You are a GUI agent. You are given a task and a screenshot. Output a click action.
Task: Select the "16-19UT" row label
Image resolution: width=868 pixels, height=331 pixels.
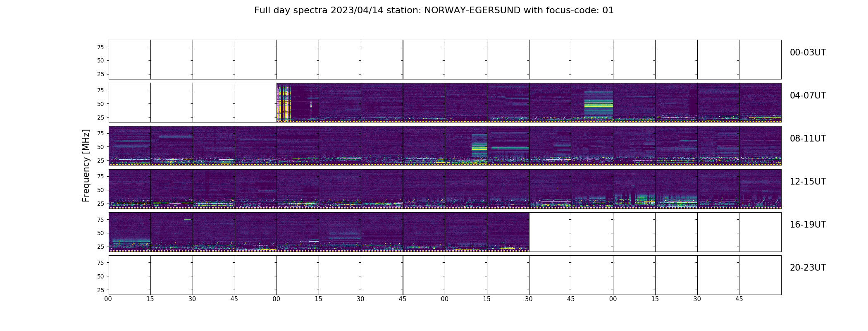coord(808,225)
